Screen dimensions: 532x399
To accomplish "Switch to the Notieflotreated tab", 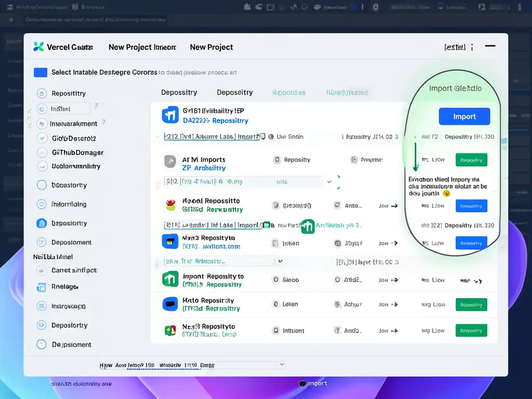I will click(x=347, y=92).
